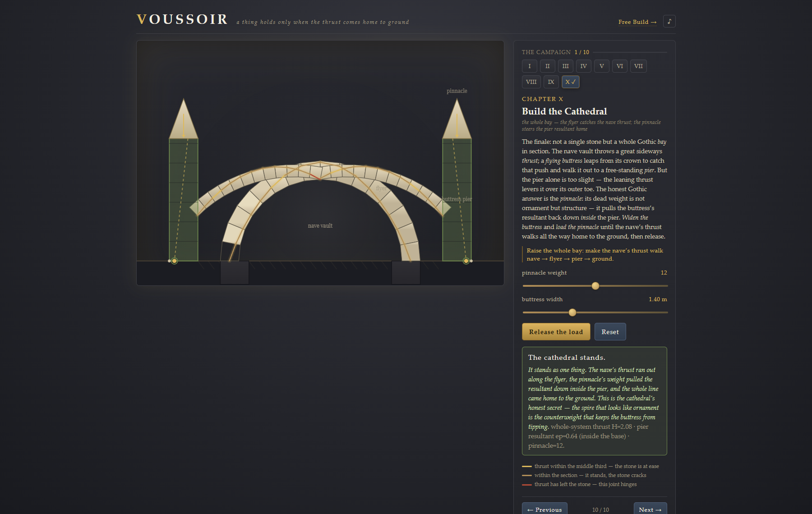Go to campaign chapter V
Screen dimensions: 812x514
coord(602,66)
